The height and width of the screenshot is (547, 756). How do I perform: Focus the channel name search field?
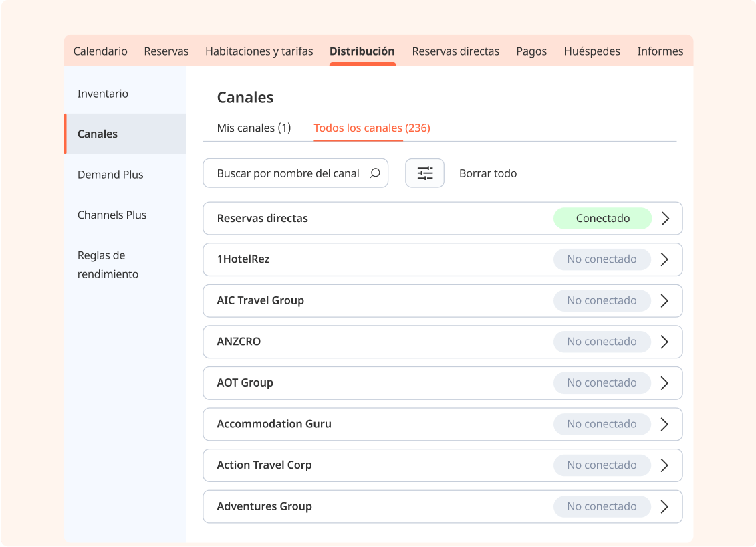point(287,173)
